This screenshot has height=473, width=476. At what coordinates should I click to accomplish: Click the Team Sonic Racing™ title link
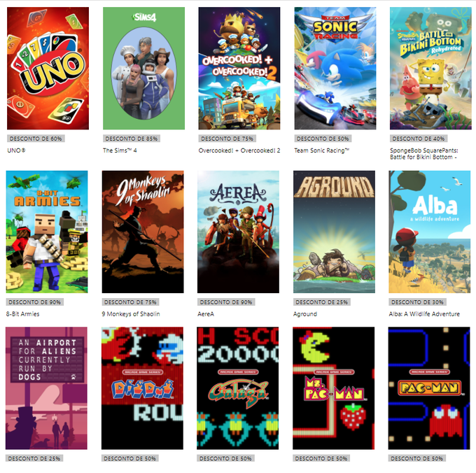(x=322, y=150)
